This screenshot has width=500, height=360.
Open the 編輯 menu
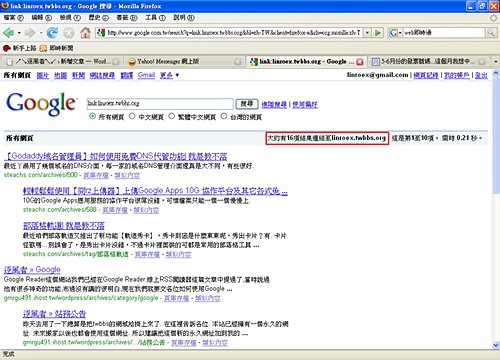click(42, 18)
